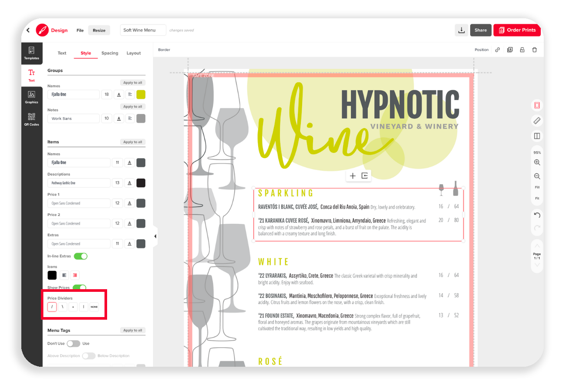Click the link icon next to Position

(497, 50)
